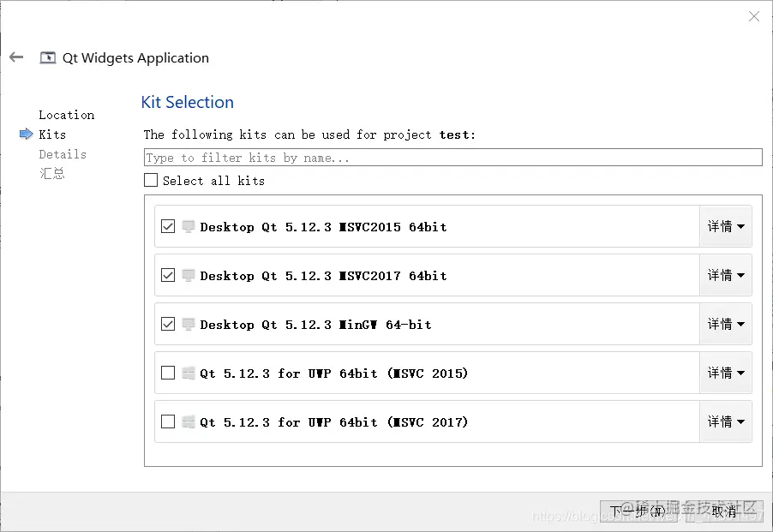Click the monitor icon beside MSVC2017 kit

[x=188, y=275]
